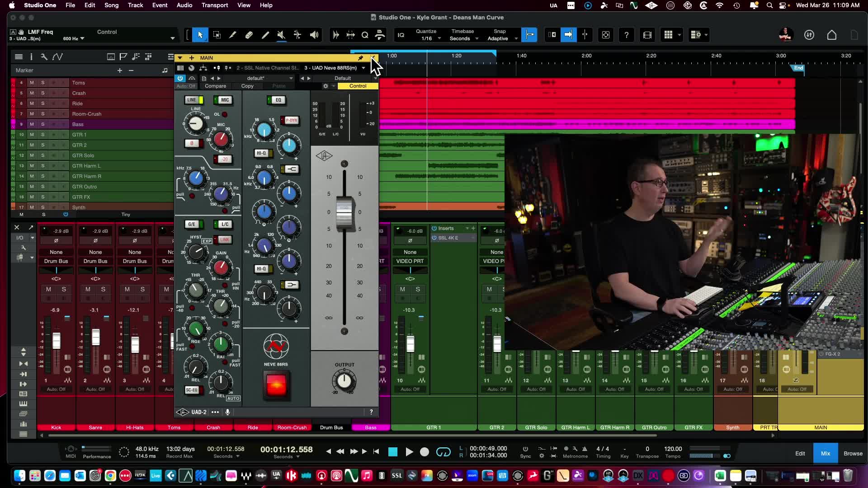Toggle the red Neve power switch
The height and width of the screenshot is (488, 868).
tap(276, 385)
